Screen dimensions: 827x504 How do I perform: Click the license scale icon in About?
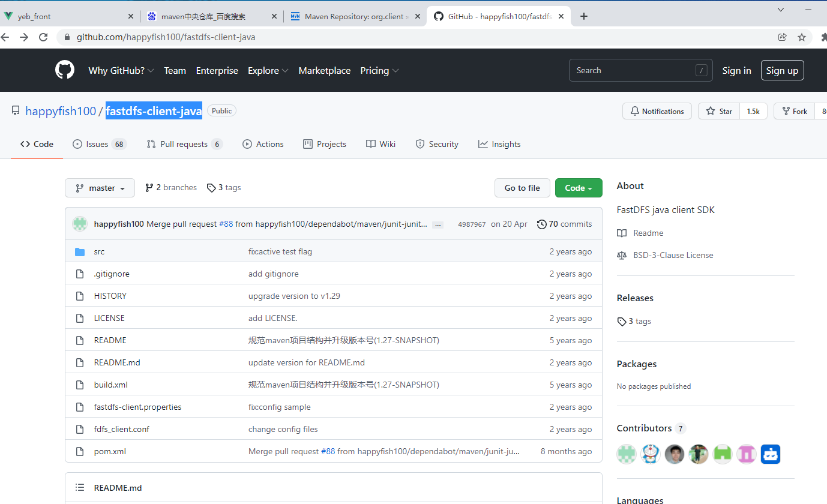(622, 256)
